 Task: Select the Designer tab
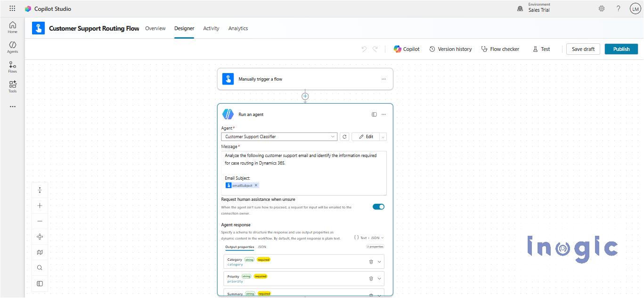pyautogui.click(x=184, y=28)
